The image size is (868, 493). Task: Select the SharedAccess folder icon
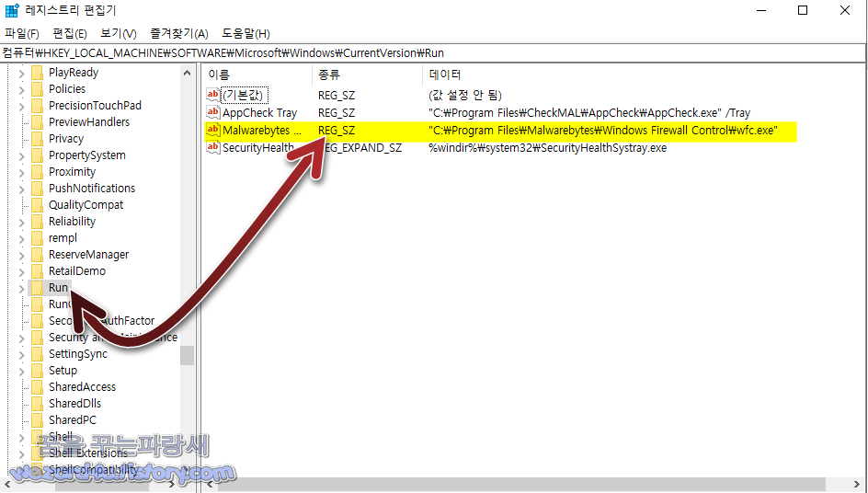(37, 387)
